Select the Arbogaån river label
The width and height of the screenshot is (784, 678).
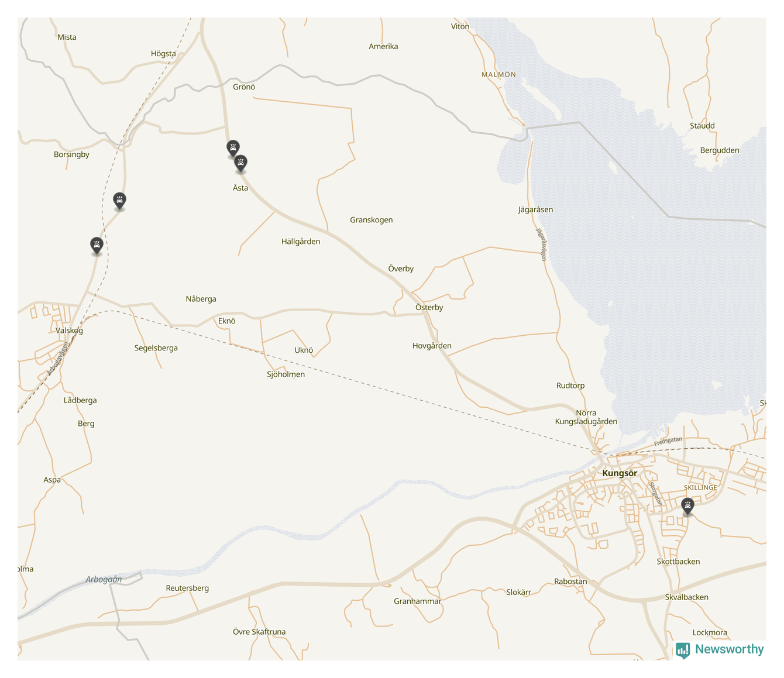point(104,580)
